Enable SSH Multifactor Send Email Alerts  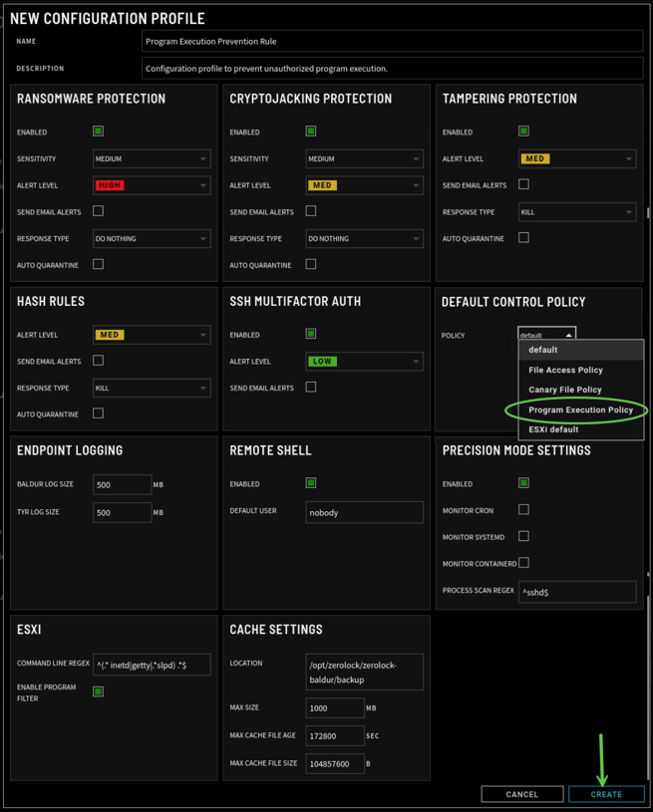(x=311, y=387)
